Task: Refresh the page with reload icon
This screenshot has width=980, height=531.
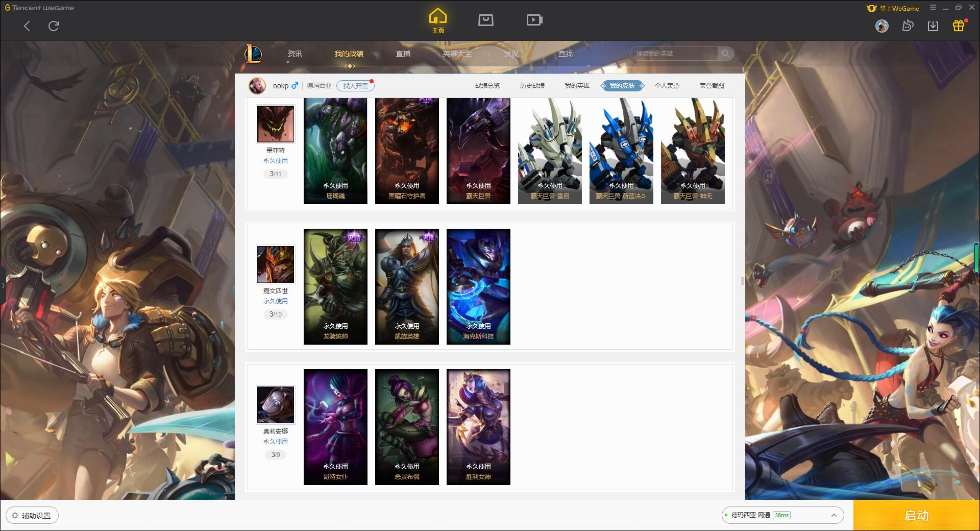Action: 54,26
